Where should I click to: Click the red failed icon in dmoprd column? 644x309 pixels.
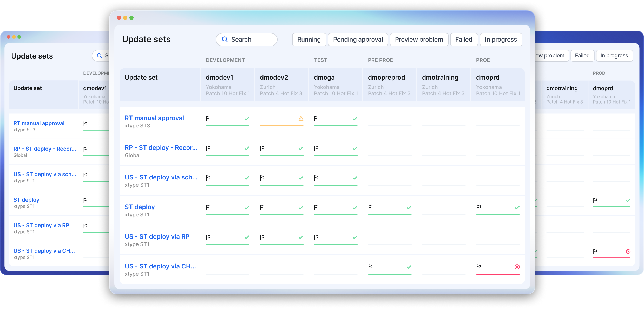(x=517, y=267)
